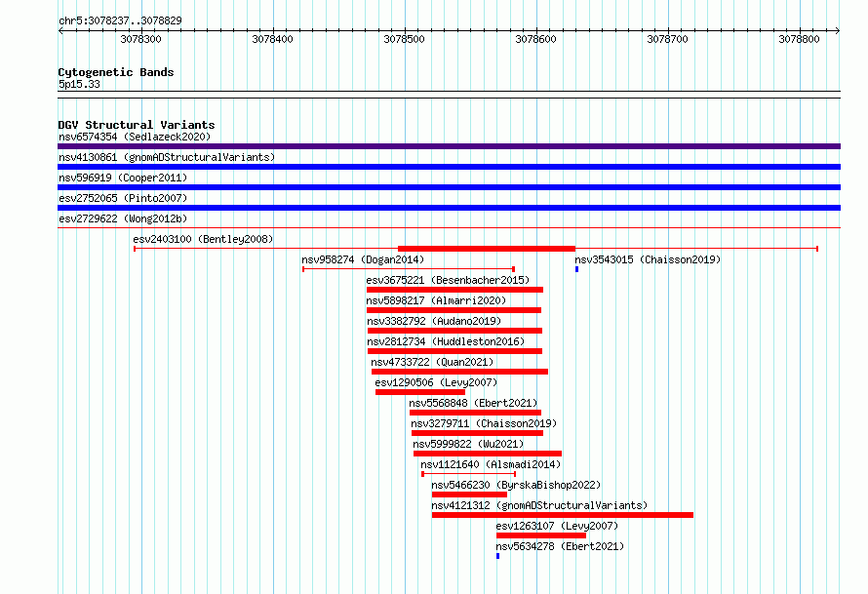Select the 5p15.33 band label
The image size is (868, 594).
(79, 84)
